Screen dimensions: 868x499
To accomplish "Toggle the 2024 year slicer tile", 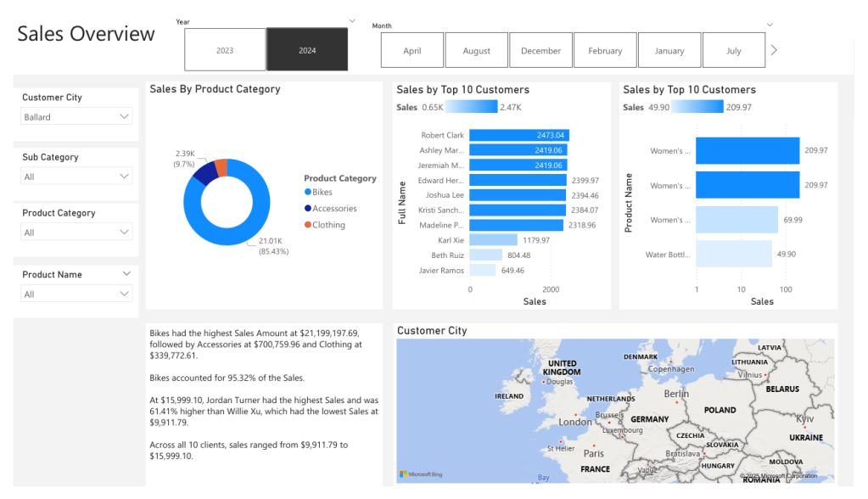I will pos(306,50).
